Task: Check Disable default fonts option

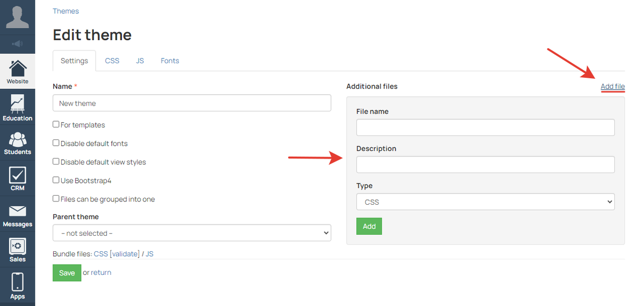Action: pos(56,143)
